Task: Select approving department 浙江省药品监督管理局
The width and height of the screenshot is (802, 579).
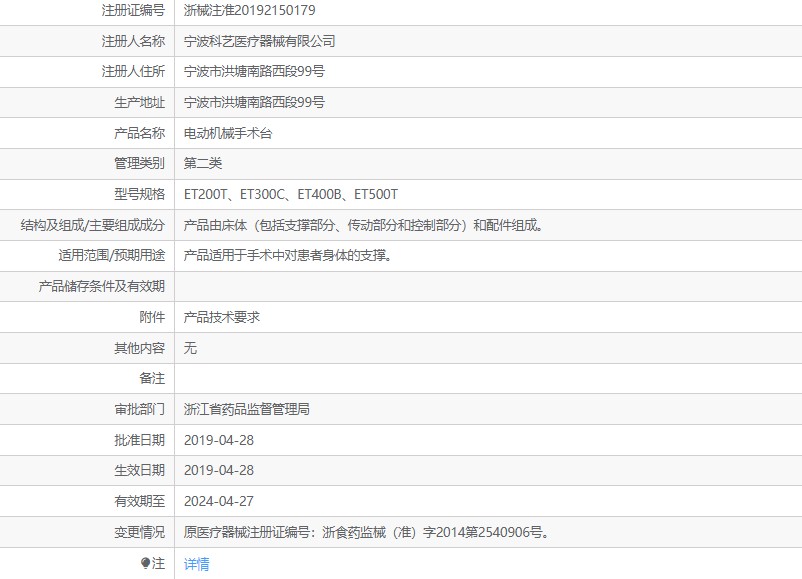Action: 247,409
